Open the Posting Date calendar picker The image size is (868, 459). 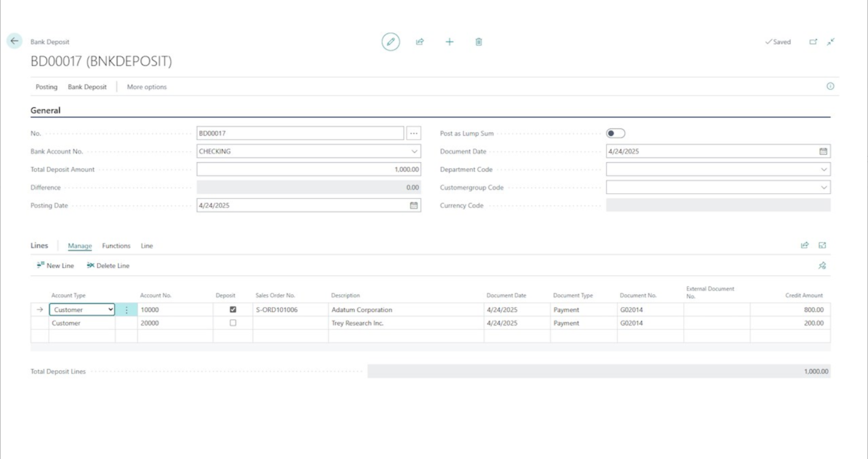[x=413, y=205]
